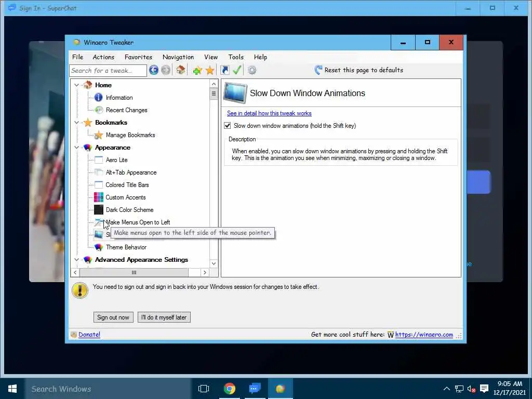Open the Navigation menu
Image resolution: width=532 pixels, height=399 pixels.
178,57
